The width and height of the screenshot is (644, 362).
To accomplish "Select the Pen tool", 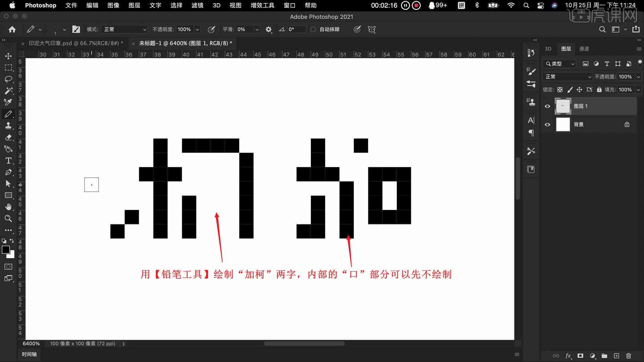I will coord(8,172).
